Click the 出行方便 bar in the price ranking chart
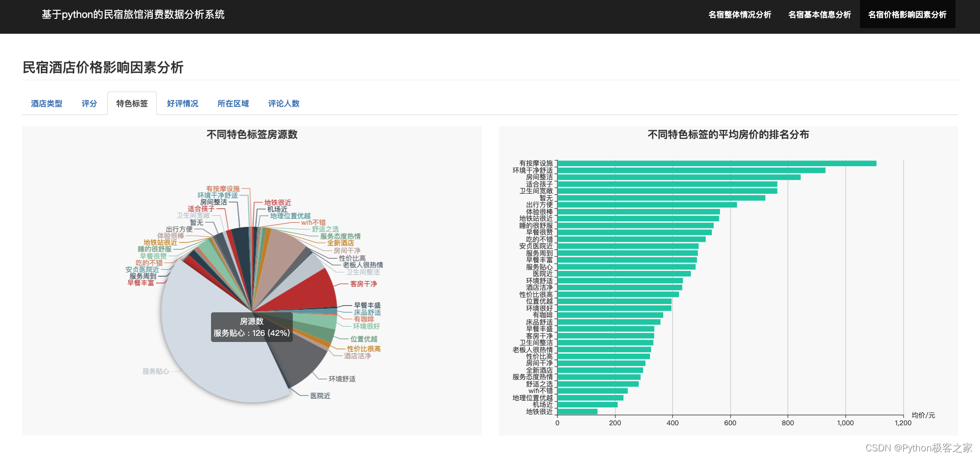 pyautogui.click(x=647, y=205)
